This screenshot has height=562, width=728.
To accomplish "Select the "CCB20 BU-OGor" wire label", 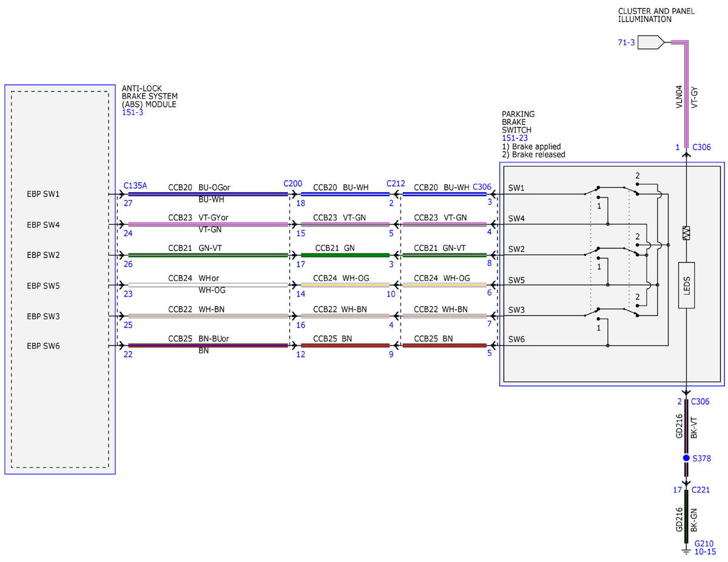I will click(199, 187).
